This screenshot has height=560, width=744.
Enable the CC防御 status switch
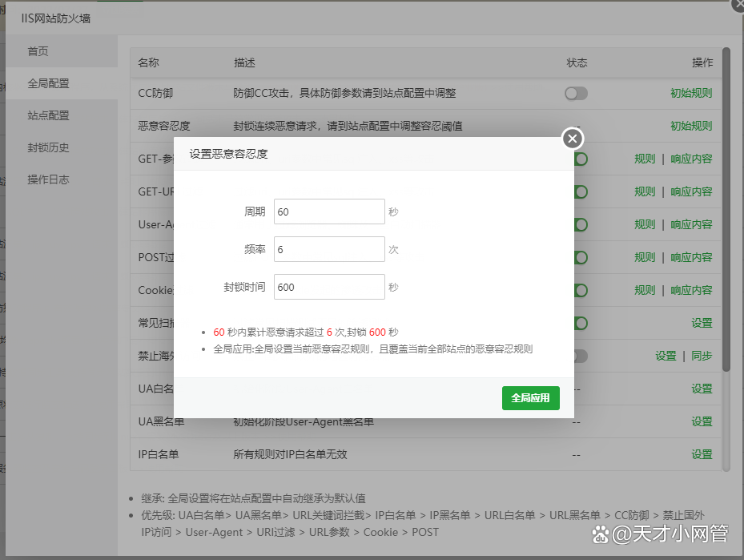click(575, 94)
